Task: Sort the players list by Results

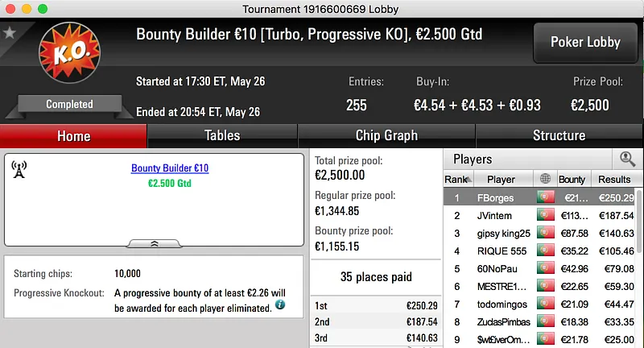Action: (614, 179)
